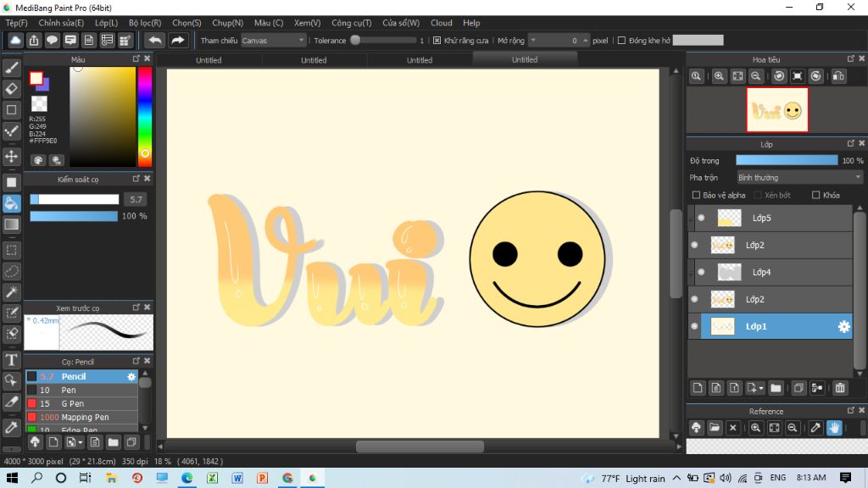The width and height of the screenshot is (868, 488).
Task: Click the Undo arrow in toolbar
Action: (x=155, y=40)
